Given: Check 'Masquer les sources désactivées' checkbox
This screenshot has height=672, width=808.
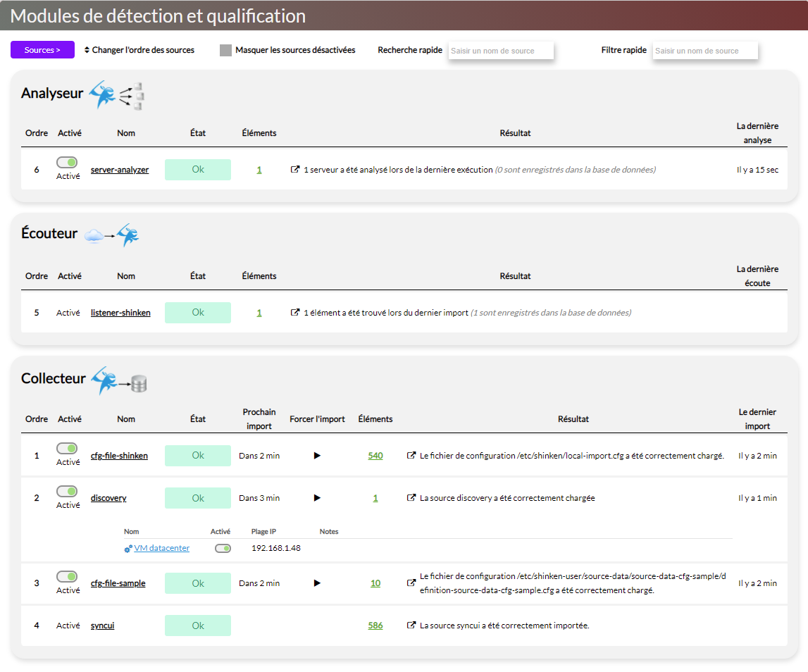Looking at the screenshot, I should 225,51.
